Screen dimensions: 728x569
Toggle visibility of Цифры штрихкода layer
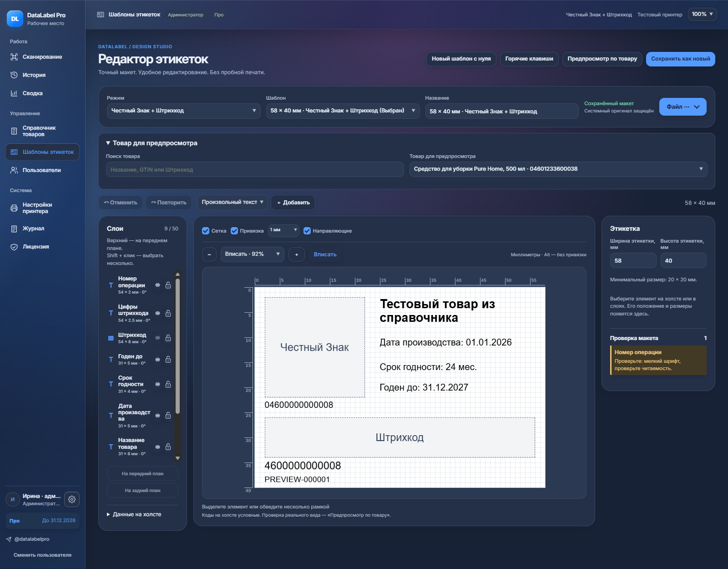pyautogui.click(x=157, y=313)
